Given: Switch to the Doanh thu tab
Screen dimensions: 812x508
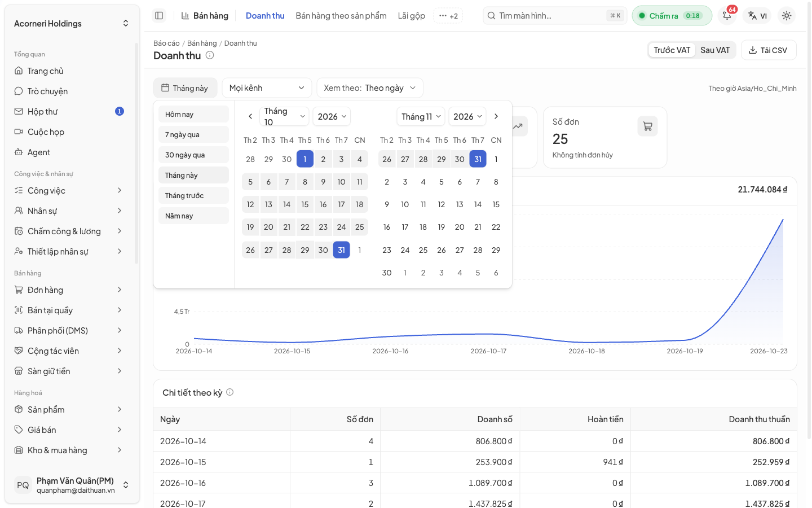Looking at the screenshot, I should tap(265, 16).
